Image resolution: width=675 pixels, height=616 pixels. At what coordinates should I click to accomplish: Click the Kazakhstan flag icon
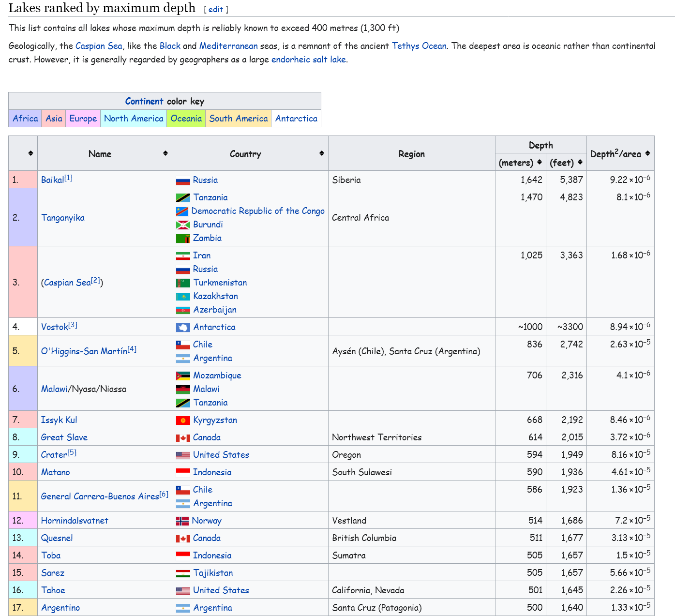click(183, 297)
